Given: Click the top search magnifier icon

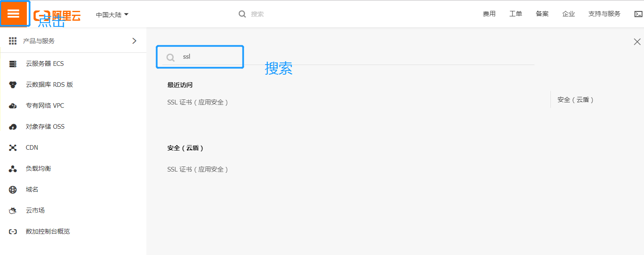Looking at the screenshot, I should (242, 14).
